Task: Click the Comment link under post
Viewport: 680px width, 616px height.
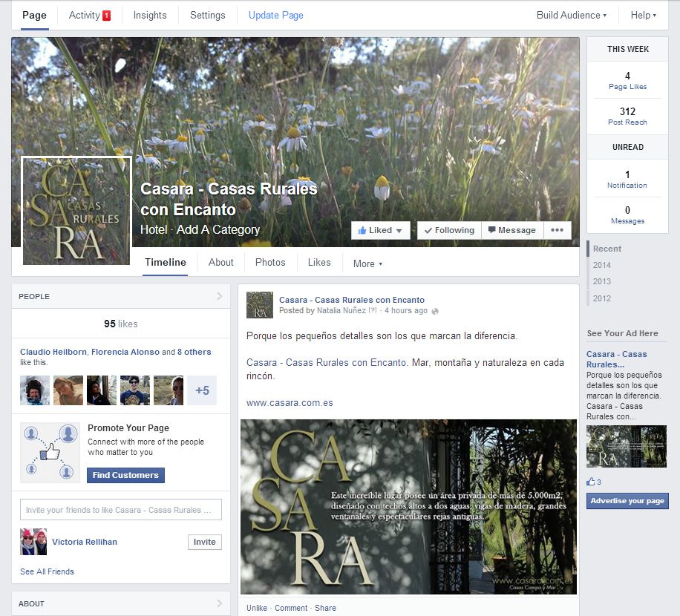Action: 291,608
